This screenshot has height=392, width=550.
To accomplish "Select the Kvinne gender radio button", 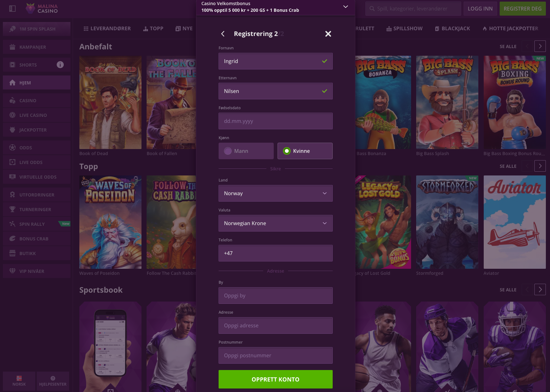I will 287,151.
